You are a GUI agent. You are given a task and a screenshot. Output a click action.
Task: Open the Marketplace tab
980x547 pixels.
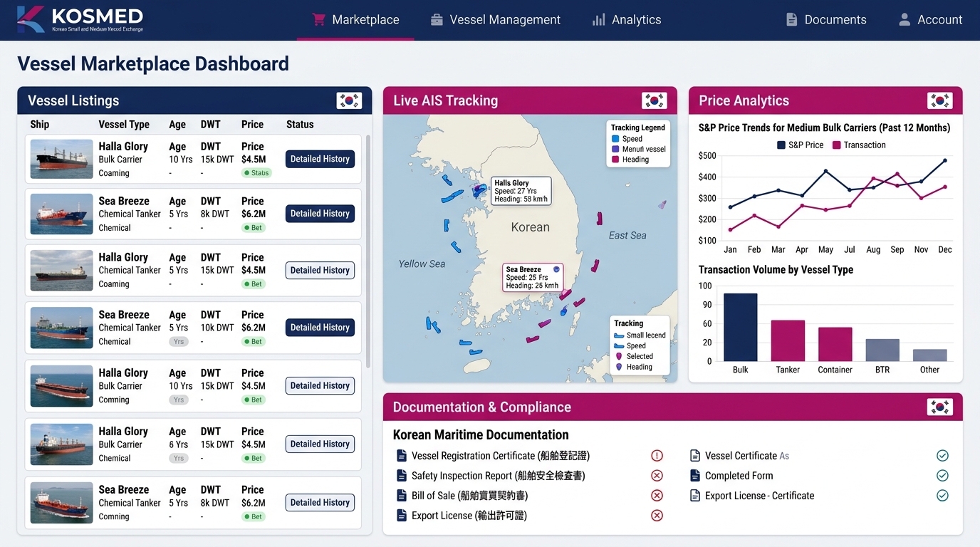point(355,20)
